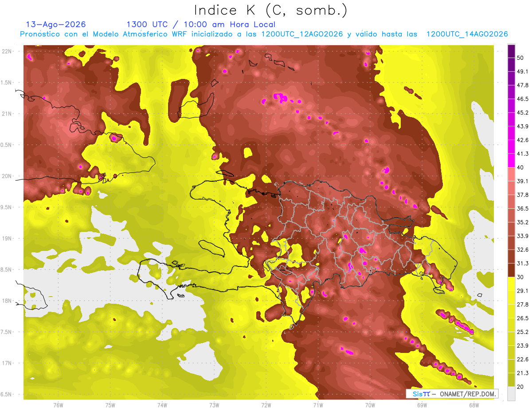Click the legend value '20'
The width and height of the screenshot is (532, 411).
[x=521, y=387]
